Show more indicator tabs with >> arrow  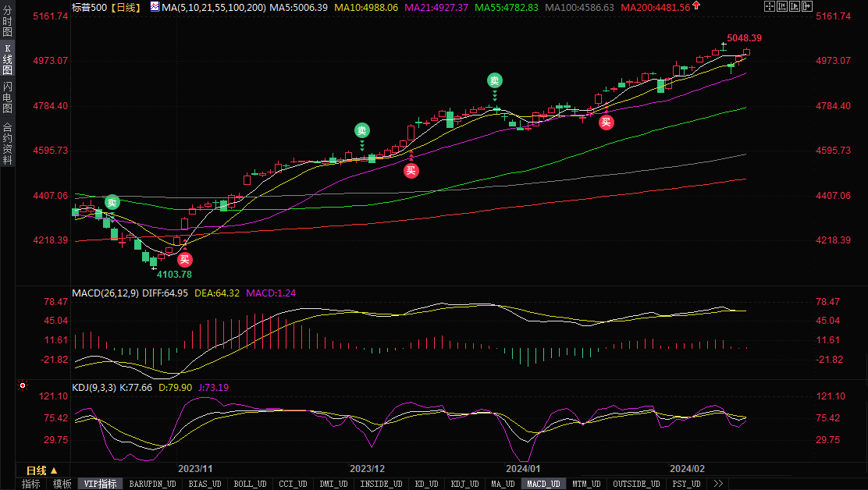718,484
